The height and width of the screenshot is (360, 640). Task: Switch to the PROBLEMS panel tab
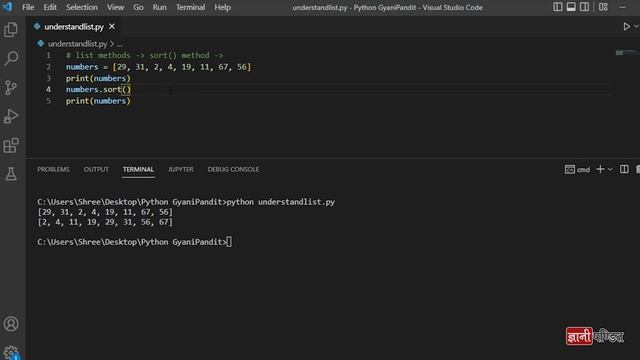(53, 169)
